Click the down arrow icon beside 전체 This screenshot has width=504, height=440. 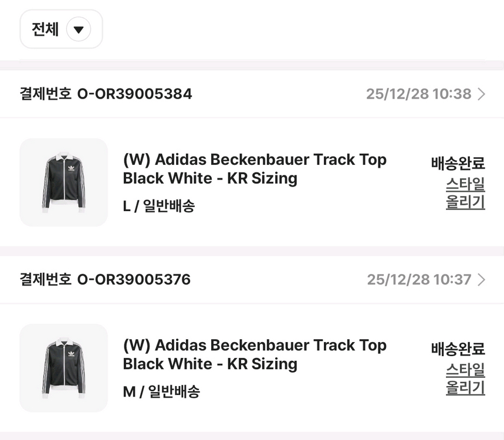coord(79,29)
